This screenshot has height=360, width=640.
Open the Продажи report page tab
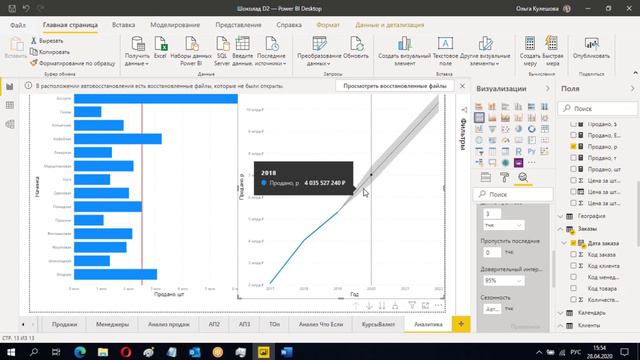pos(64,324)
